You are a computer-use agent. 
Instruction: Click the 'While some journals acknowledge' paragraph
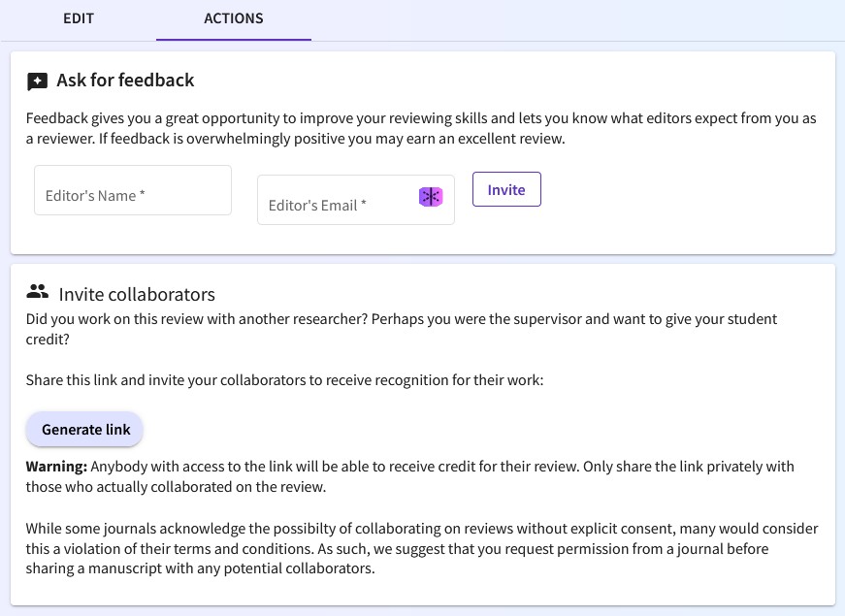[421, 529]
